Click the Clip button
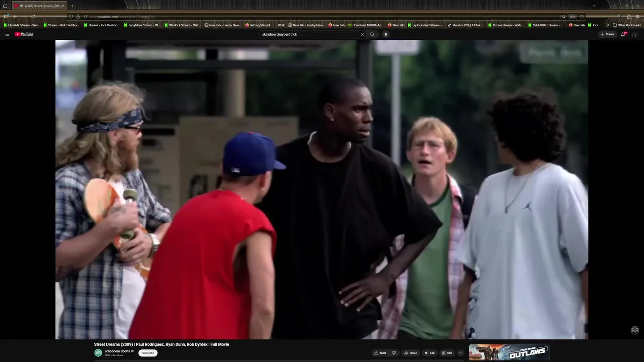Screen dimensions: 644x362 pos(447,353)
